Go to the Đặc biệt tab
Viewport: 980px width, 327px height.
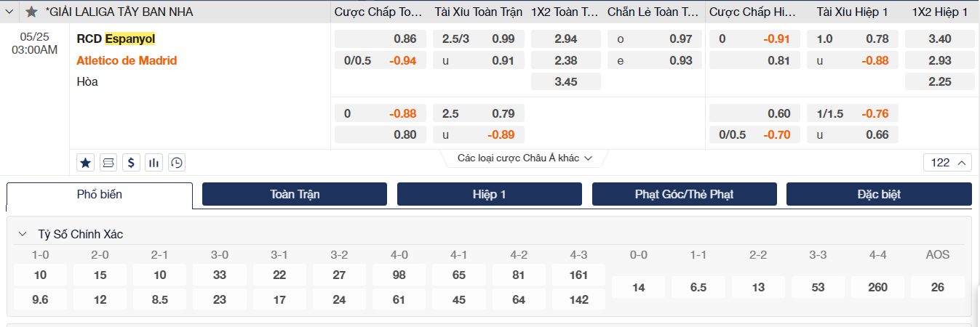(879, 194)
